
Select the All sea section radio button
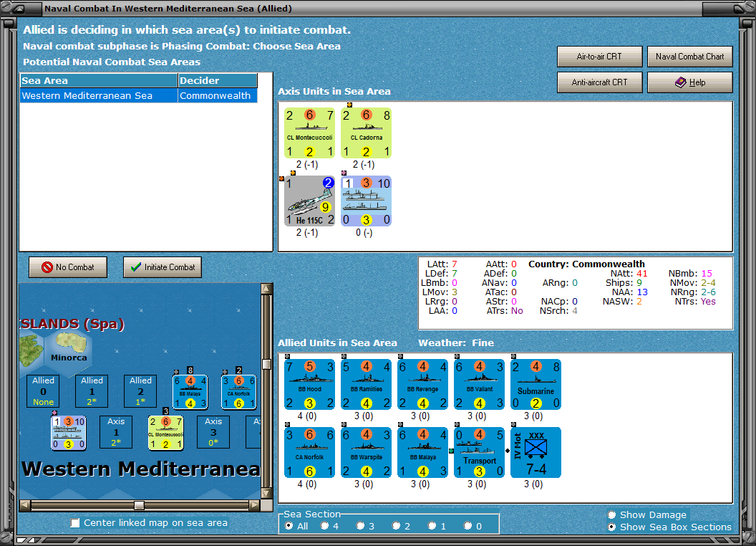(289, 526)
